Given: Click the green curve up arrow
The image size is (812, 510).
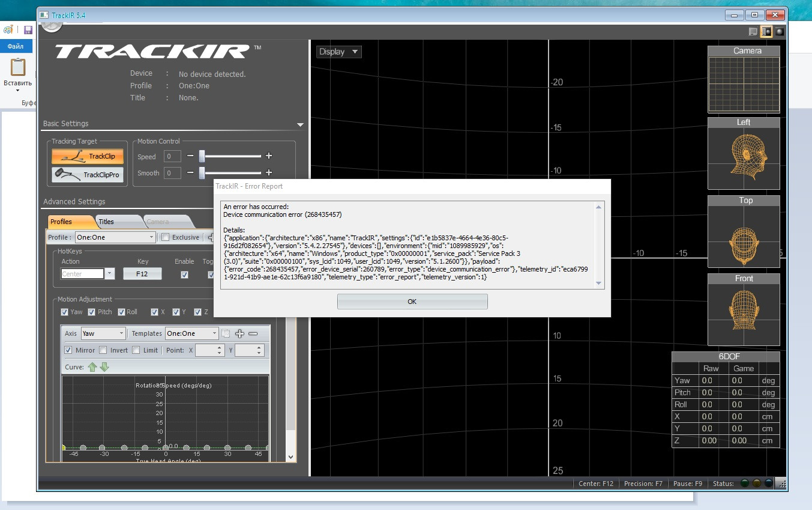Looking at the screenshot, I should [x=92, y=367].
